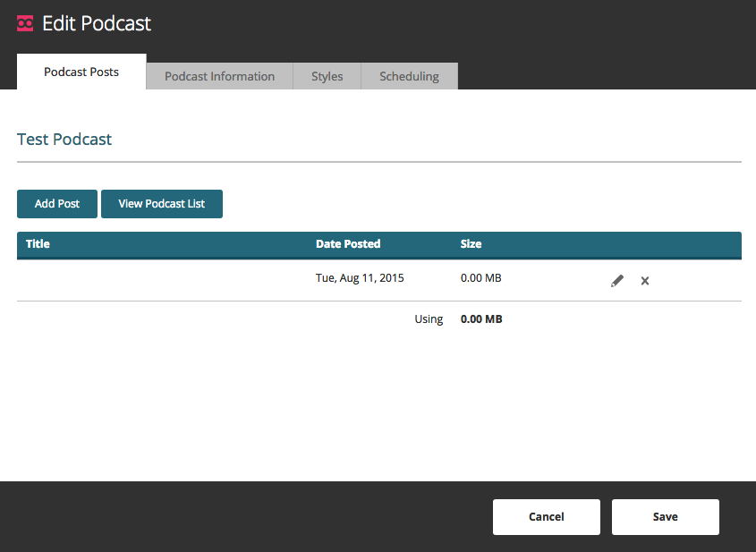Click the Size column header
The image size is (756, 552).
[471, 243]
